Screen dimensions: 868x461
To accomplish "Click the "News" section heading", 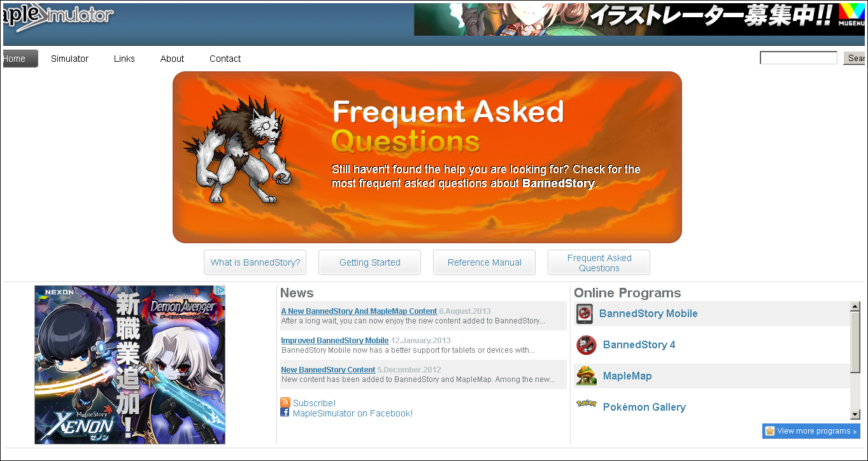I will coord(297,293).
